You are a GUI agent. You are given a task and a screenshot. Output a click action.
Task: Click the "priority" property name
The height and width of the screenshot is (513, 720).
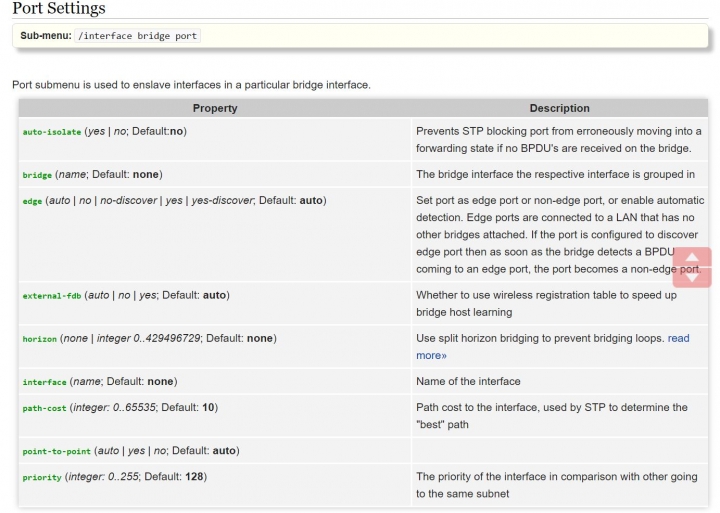(42, 477)
